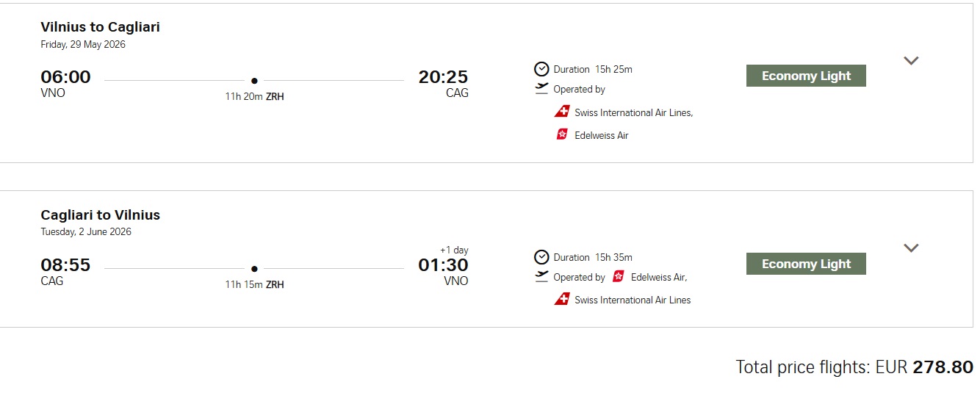Click the Swiss logo on return flight
This screenshot has width=980, height=393.
point(562,300)
